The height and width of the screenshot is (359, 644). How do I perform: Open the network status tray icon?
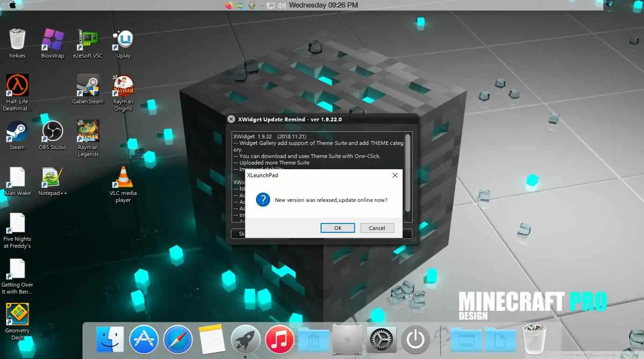[271, 6]
